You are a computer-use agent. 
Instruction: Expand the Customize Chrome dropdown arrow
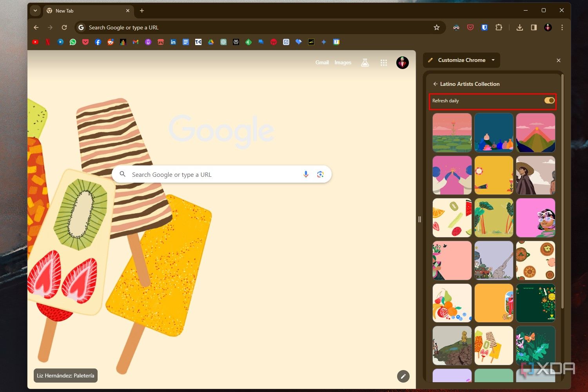pyautogui.click(x=493, y=60)
